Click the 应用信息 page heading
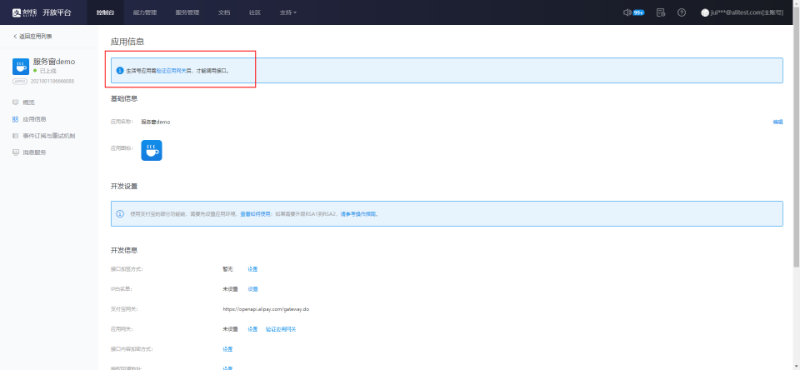Screen dimensions: 800x370 [127, 42]
